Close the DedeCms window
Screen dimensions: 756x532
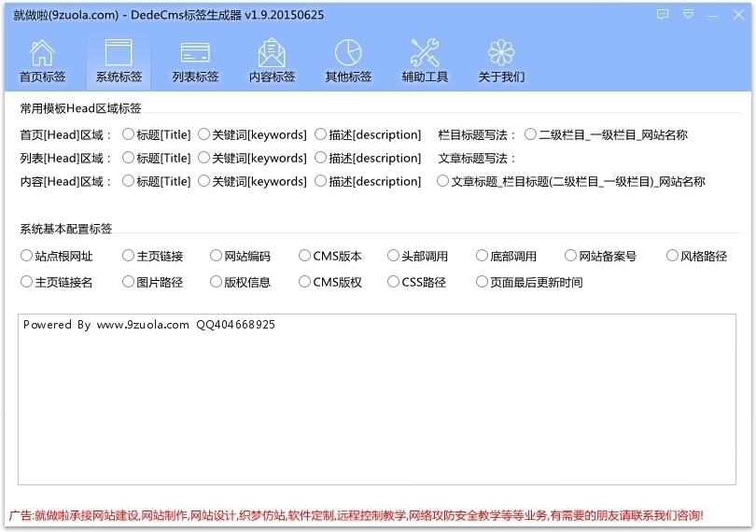pos(738,15)
